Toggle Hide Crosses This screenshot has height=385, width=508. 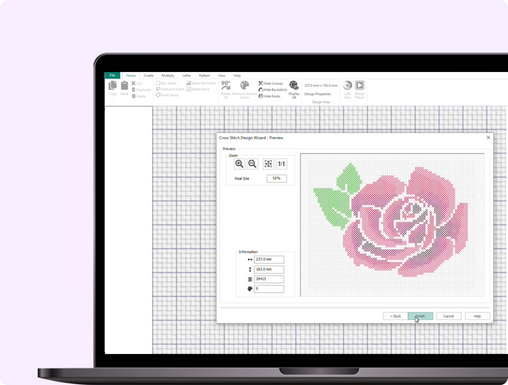[270, 83]
